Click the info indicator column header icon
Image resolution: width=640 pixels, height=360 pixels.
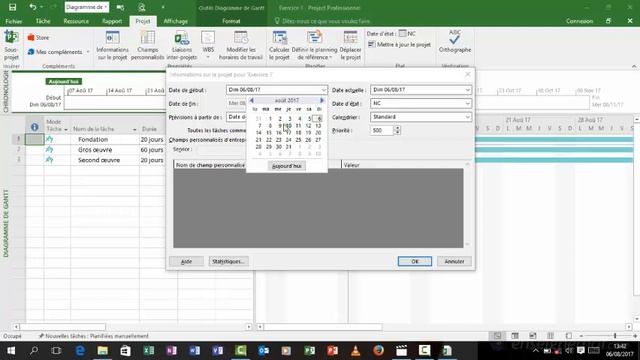pyautogui.click(x=35, y=127)
